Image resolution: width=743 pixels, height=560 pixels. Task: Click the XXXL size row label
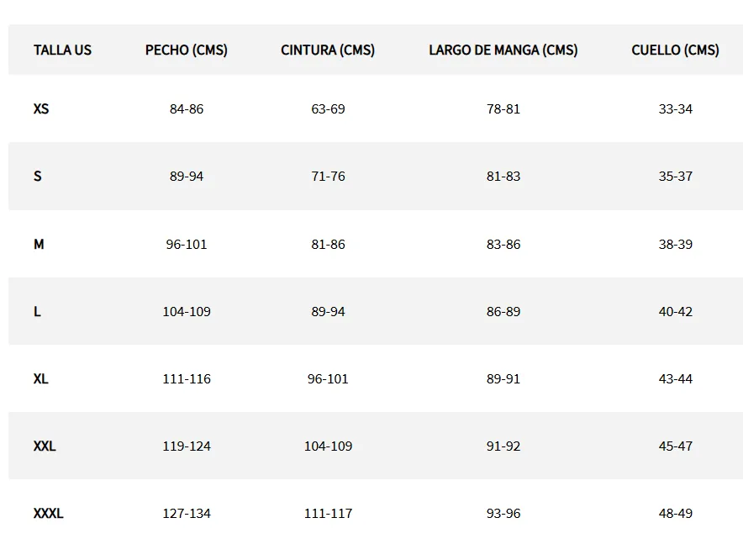[48, 514]
